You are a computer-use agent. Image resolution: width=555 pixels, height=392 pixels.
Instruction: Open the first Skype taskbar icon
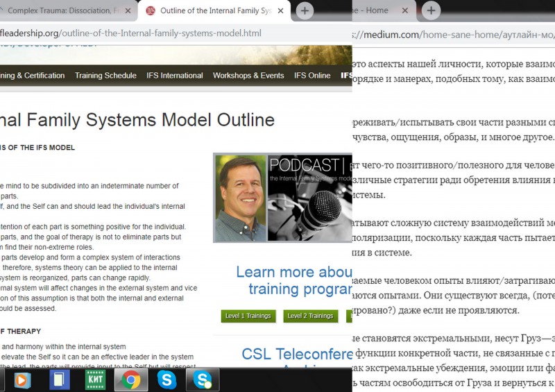point(167,380)
